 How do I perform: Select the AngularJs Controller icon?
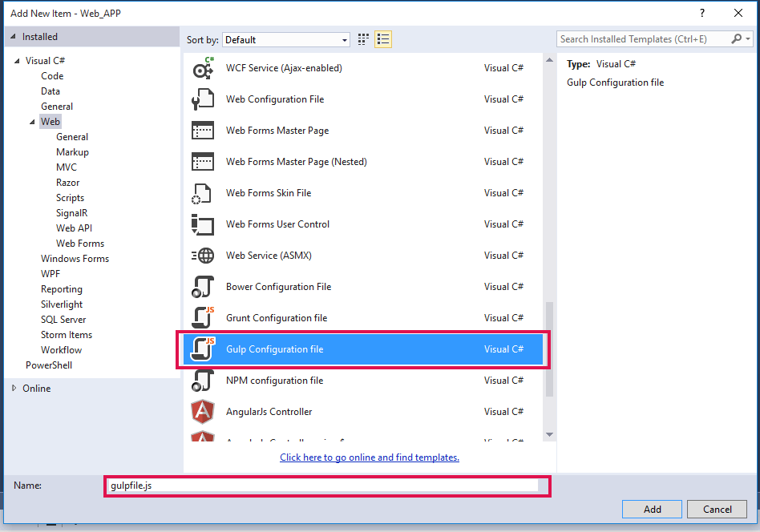(203, 412)
